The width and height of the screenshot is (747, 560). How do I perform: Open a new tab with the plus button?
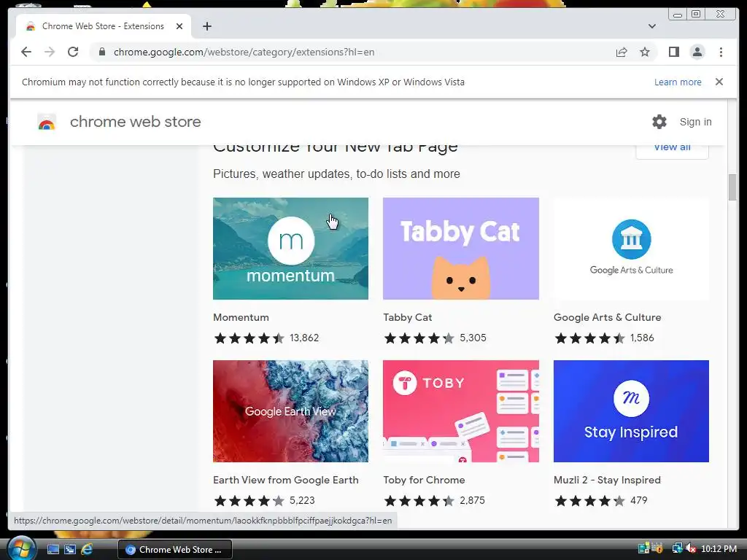pos(206,26)
